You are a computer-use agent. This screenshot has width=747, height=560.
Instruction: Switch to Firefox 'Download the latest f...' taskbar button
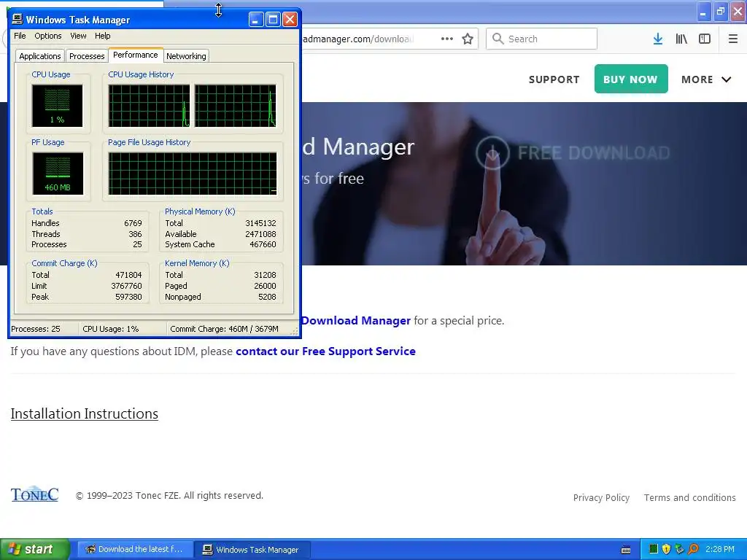tap(135, 549)
